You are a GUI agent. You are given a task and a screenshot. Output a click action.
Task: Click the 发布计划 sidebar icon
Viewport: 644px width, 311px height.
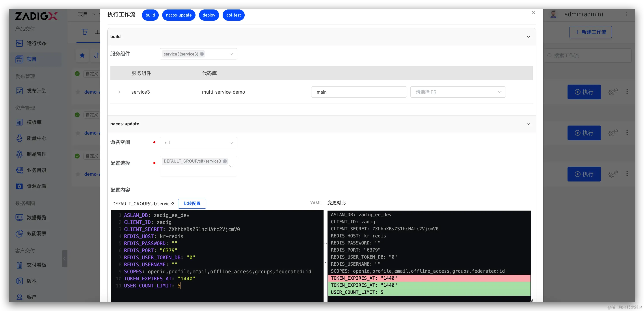19,91
